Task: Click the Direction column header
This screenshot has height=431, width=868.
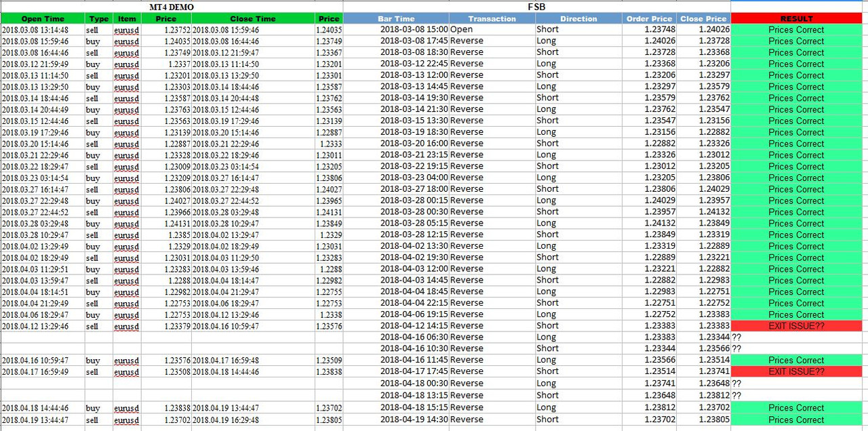Action: click(578, 19)
